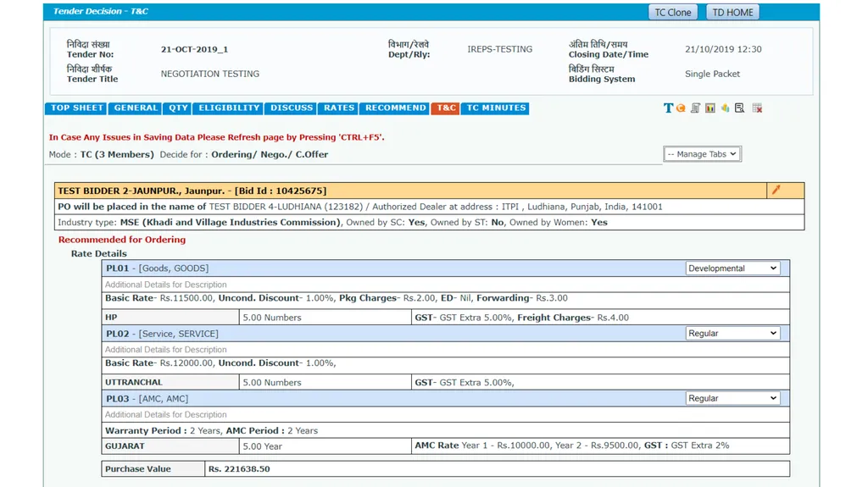Screen dimensions: 868x487
Task: Click the IREPS-TESTING department value
Action: 499,49
